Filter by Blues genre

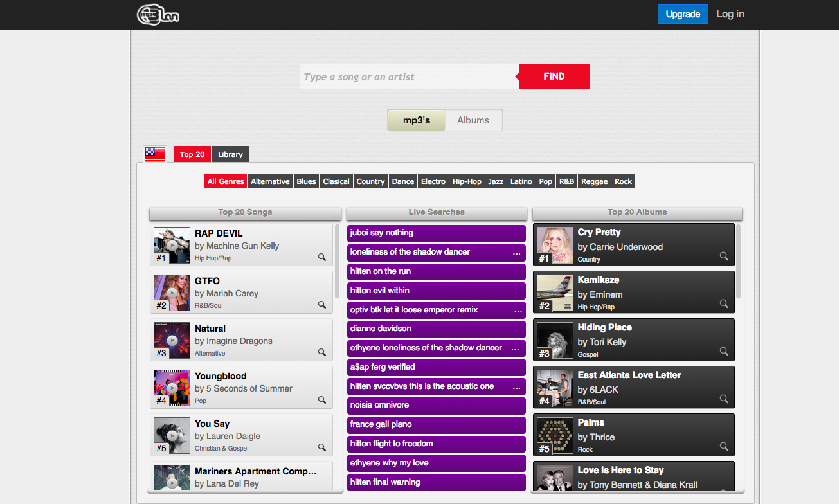point(307,181)
